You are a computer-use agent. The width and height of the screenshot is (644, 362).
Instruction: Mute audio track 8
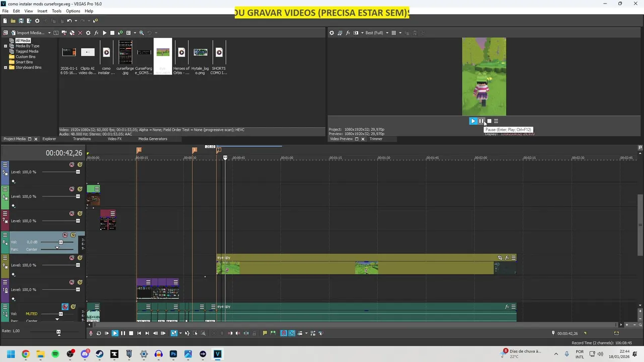(65, 235)
